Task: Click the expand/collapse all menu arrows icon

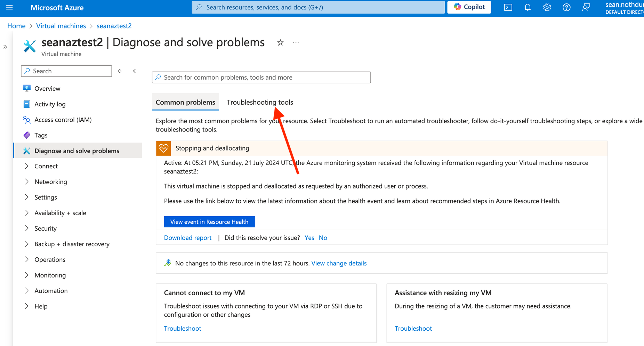Action: [x=120, y=71]
